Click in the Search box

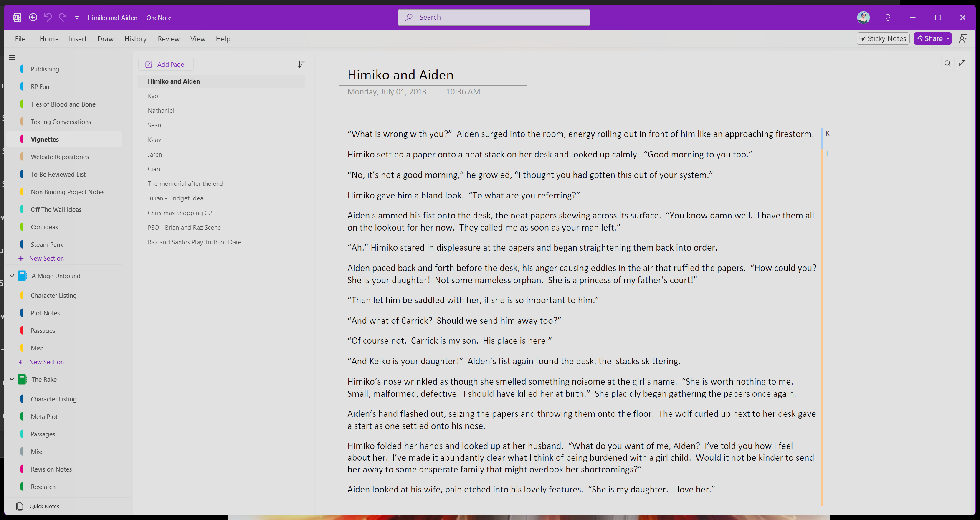coord(494,18)
